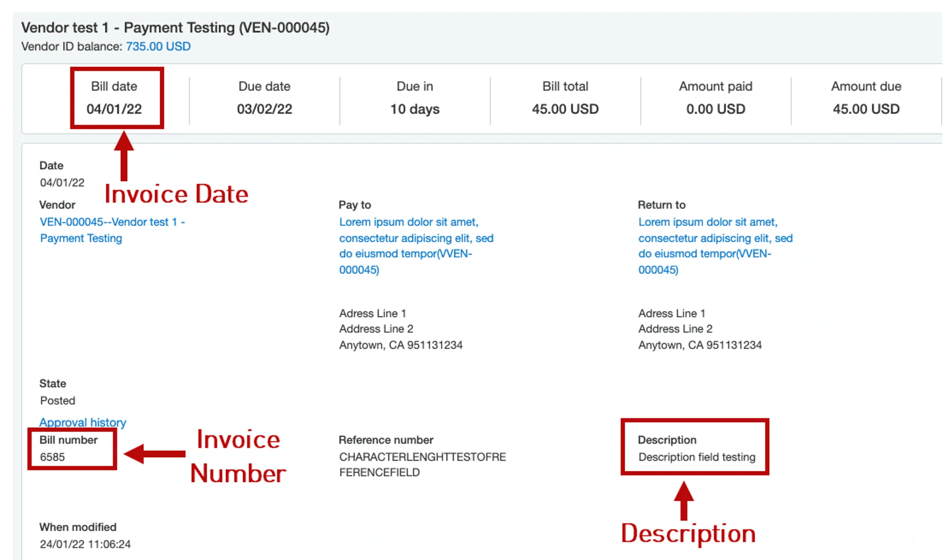This screenshot has width=950, height=560.
Task: Select Pay to Adress Line 1 text
Action: point(373,313)
